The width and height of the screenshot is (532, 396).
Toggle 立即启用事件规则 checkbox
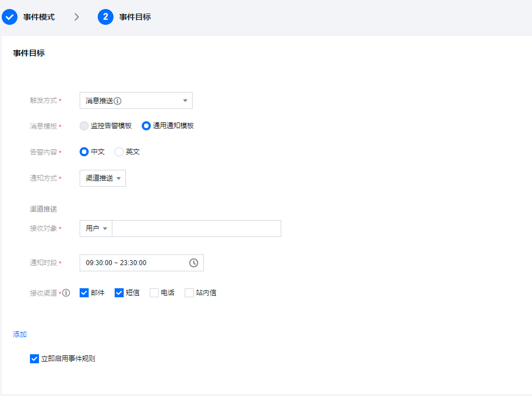34,359
